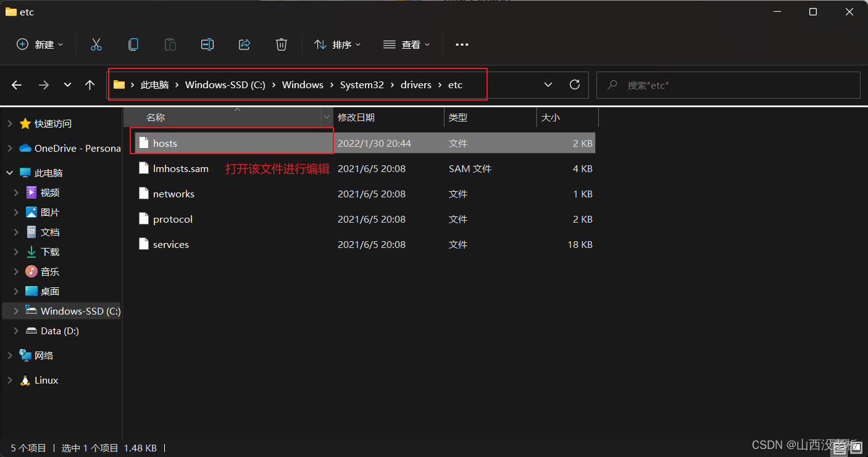Click Windows-SSD (C:) breadcrumb segment
This screenshot has height=457, width=868.
225,85
